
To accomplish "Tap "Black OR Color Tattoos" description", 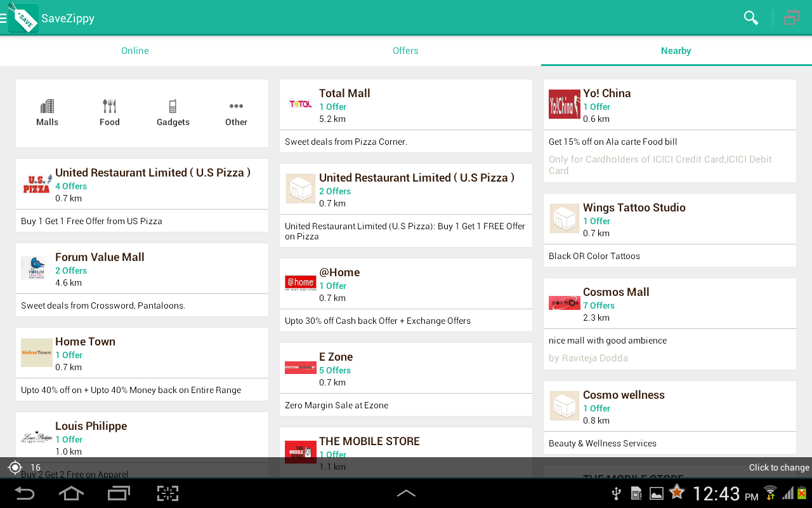I will tap(594, 256).
